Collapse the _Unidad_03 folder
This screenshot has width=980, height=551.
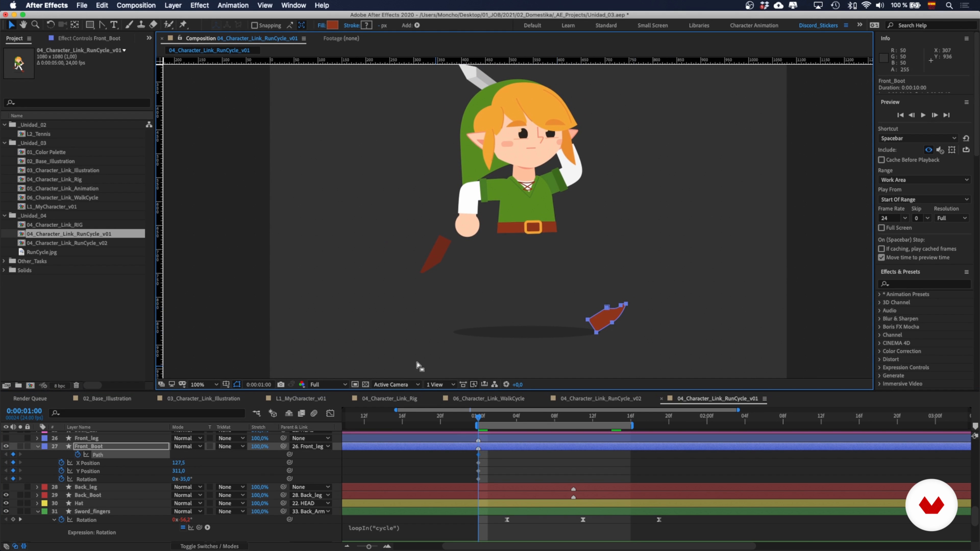[x=5, y=143]
